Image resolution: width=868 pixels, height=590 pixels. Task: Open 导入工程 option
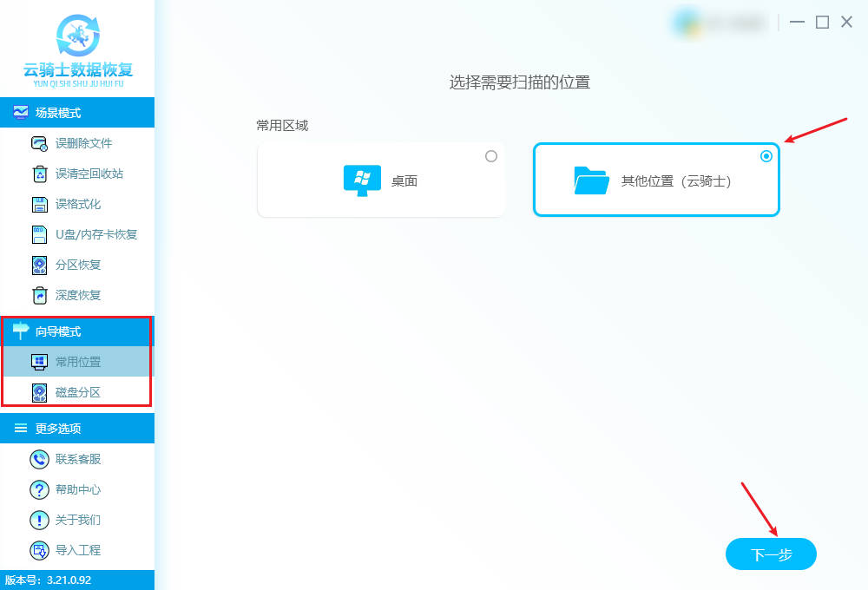tap(77, 550)
